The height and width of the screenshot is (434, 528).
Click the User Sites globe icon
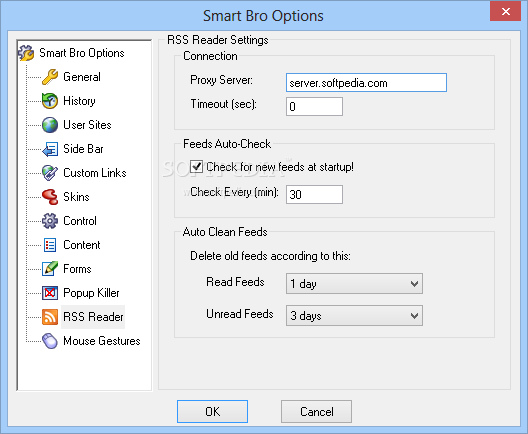50,125
